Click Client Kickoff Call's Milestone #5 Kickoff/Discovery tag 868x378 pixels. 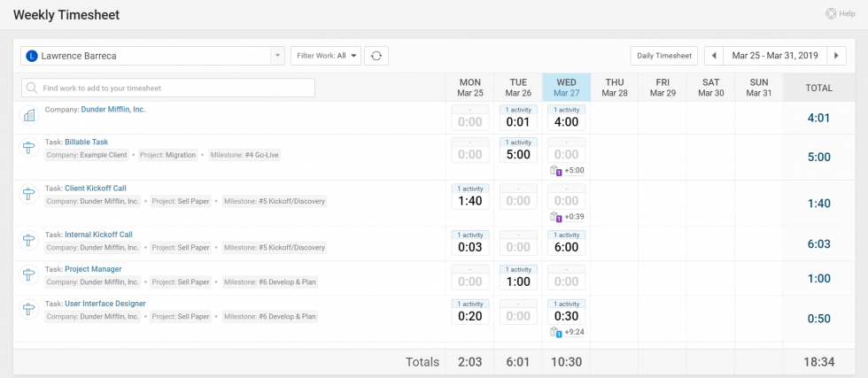(274, 202)
